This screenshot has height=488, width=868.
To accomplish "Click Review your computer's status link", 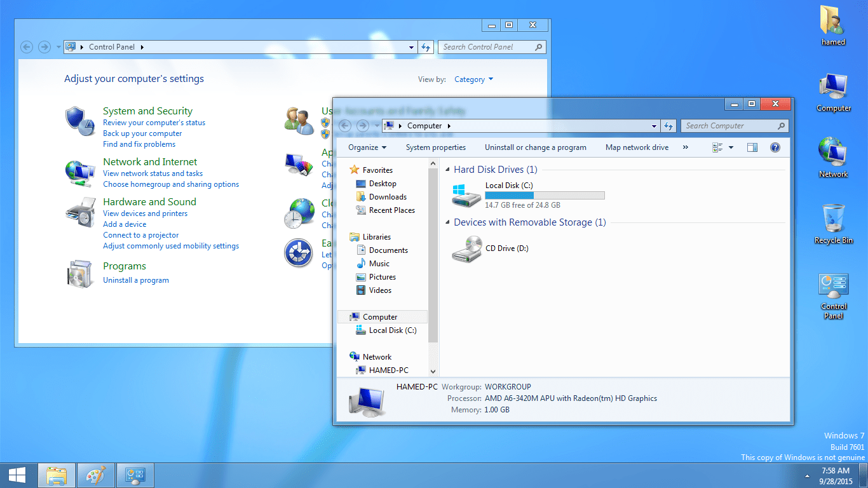I will point(154,123).
